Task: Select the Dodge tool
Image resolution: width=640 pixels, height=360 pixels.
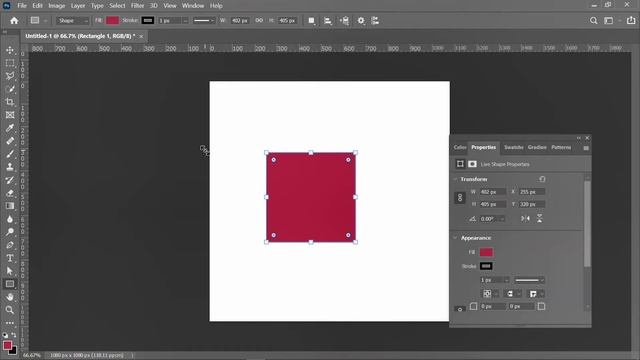Action: 10,232
